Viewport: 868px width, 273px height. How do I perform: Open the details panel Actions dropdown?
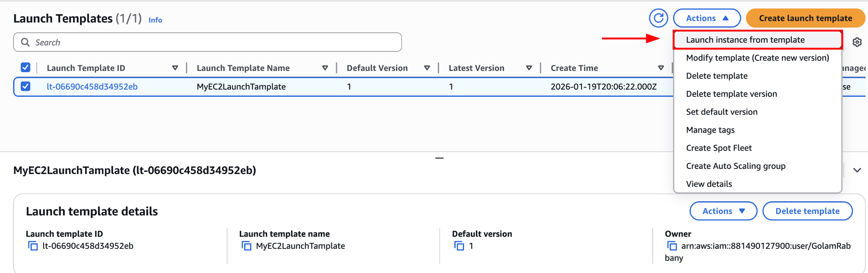click(x=723, y=211)
